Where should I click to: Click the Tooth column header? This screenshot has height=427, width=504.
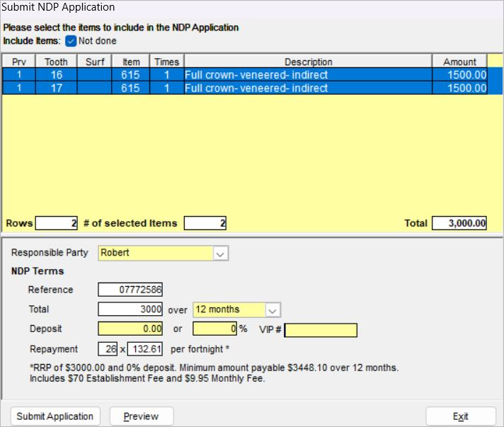pyautogui.click(x=56, y=62)
